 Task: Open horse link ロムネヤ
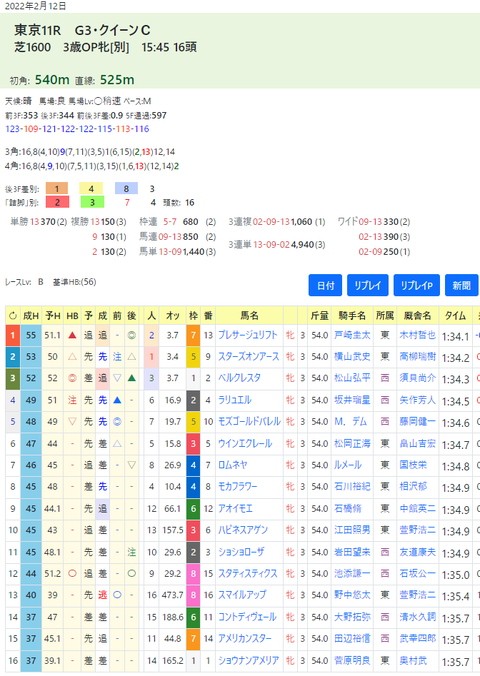pos(232,465)
